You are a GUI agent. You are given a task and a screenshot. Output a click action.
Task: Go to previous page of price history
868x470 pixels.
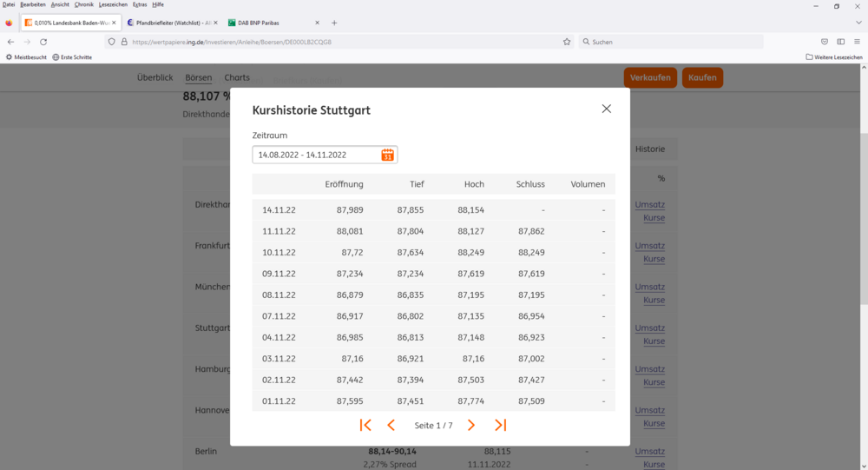391,425
